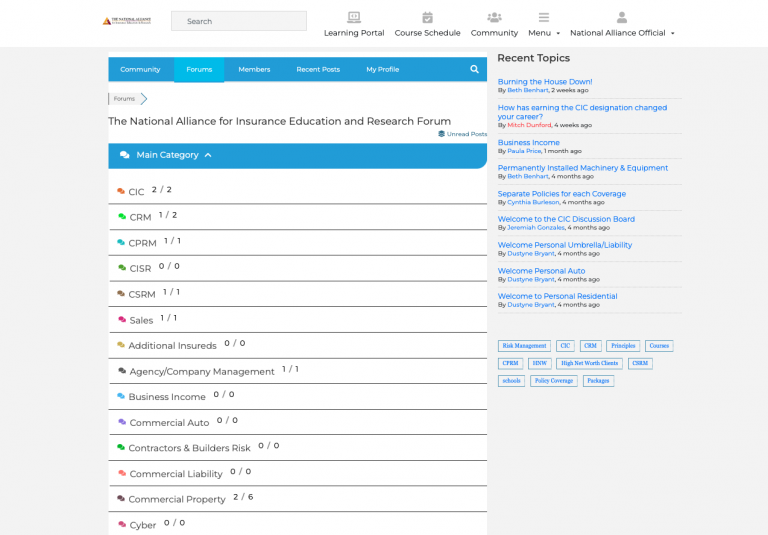Expand the Menu dropdown arrow

(558, 34)
